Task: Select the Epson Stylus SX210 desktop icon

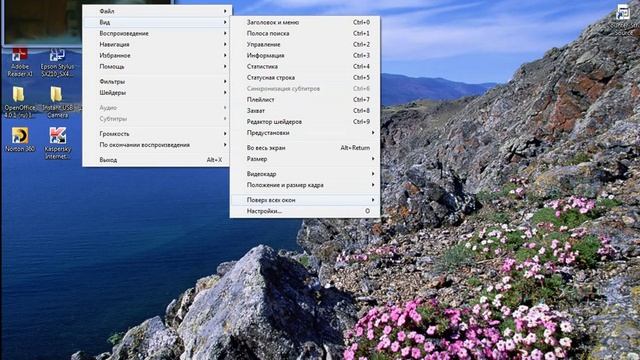Action: coord(58,62)
